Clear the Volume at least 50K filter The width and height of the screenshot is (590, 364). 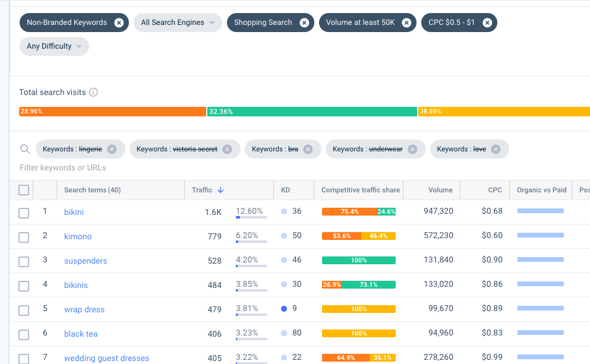(406, 23)
